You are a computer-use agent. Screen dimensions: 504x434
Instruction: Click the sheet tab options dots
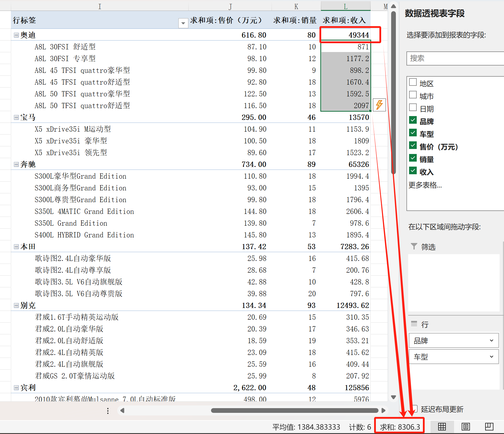point(108,410)
